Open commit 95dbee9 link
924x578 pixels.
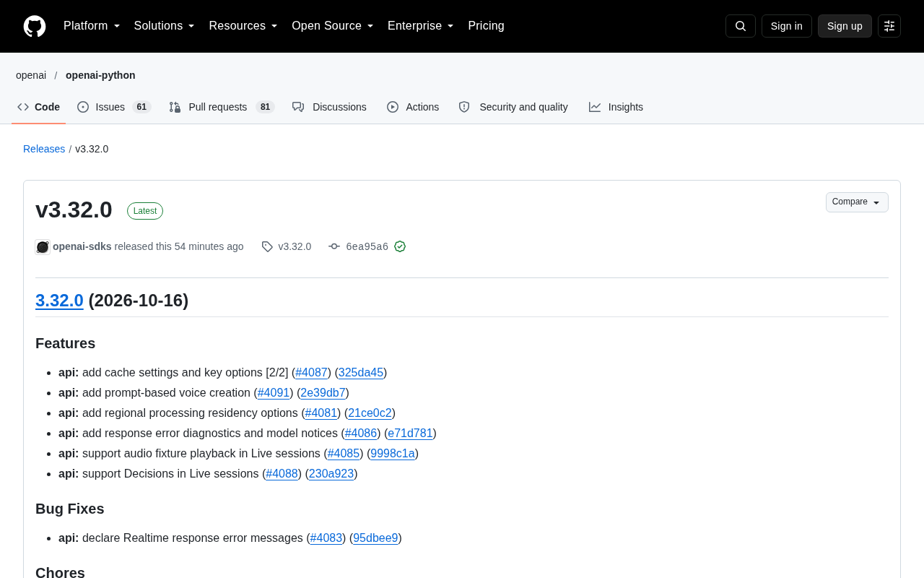[375, 538]
